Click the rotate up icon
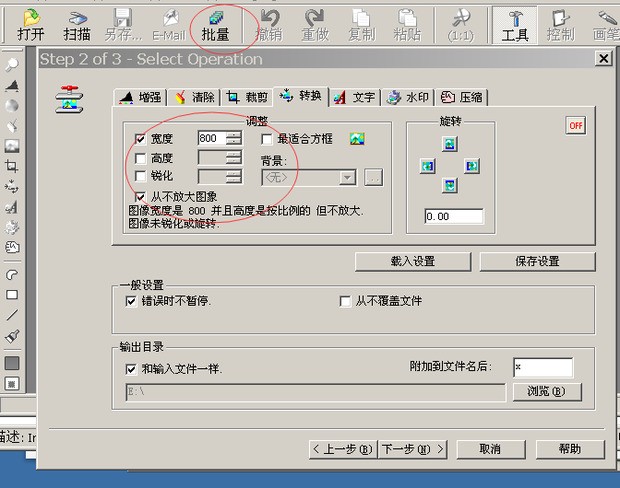The height and width of the screenshot is (488, 620). pos(450,144)
